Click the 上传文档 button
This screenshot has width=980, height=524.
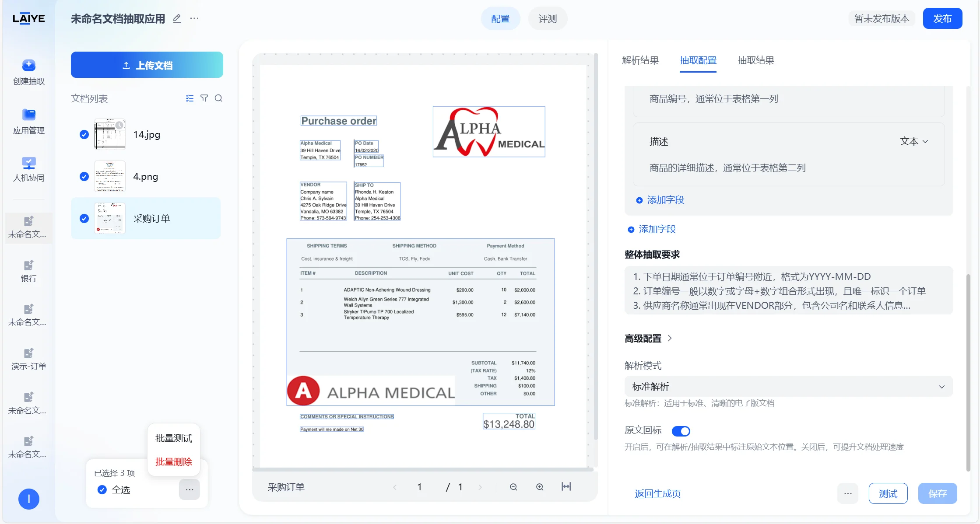[x=147, y=65]
